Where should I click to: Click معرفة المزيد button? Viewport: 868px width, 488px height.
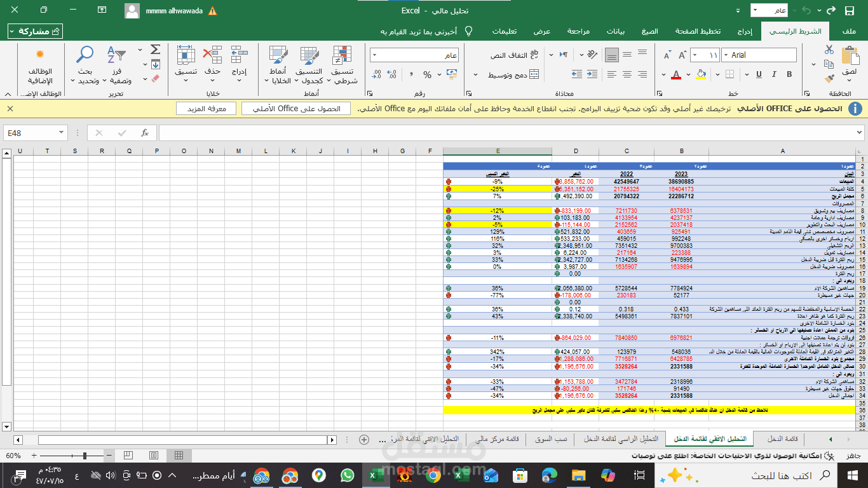206,109
